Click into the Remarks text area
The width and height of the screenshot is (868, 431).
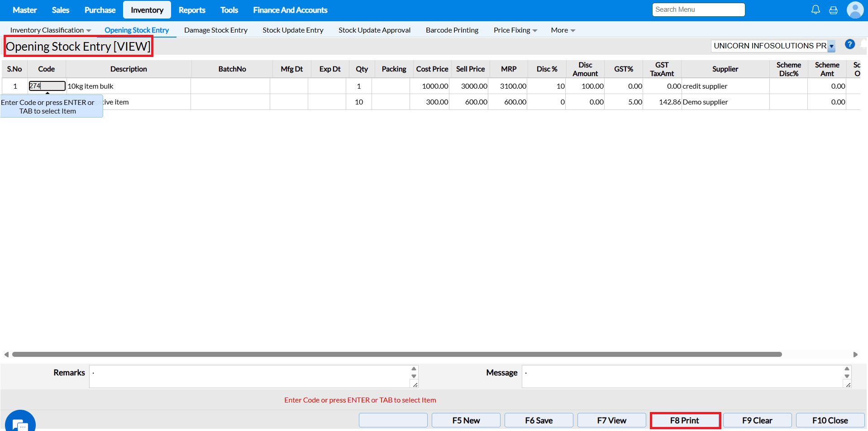250,376
